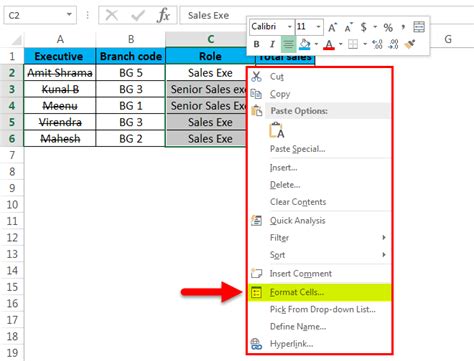The image size is (474, 361).
Task: Open the Name Box dropdown arrow
Action: pyautogui.click(x=69, y=15)
